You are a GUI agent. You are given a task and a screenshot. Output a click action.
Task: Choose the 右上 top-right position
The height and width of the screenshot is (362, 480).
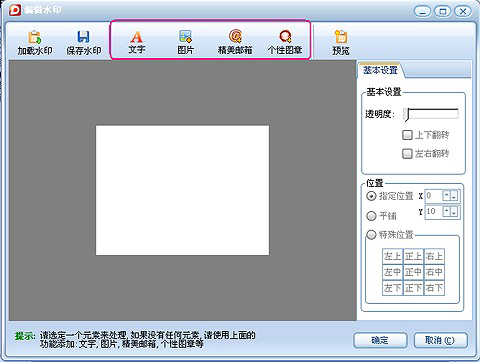434,256
